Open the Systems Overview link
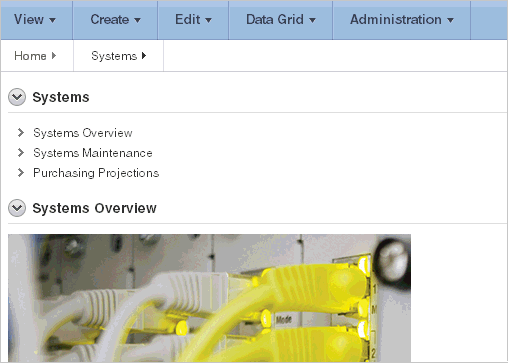Viewport: 508px width, 363px height. coord(83,133)
